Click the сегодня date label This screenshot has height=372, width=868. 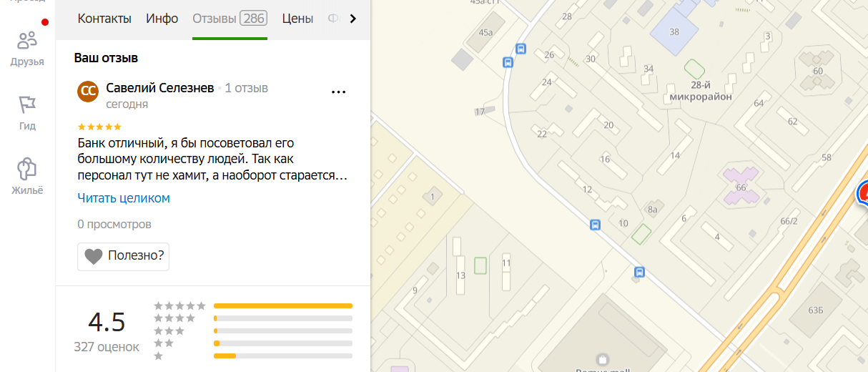tap(127, 104)
